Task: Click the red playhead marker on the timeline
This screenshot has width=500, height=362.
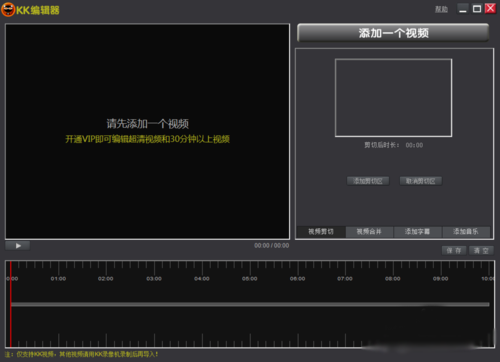Action: 11,304
